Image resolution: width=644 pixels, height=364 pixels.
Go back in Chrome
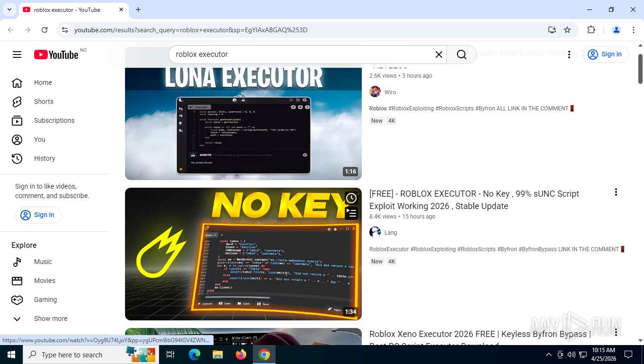(10, 30)
